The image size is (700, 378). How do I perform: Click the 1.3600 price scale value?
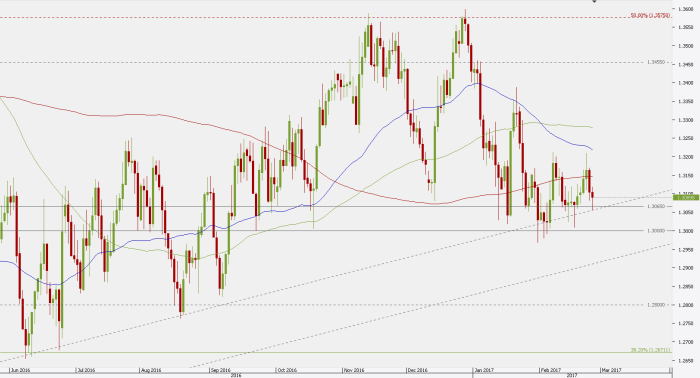tap(686, 9)
